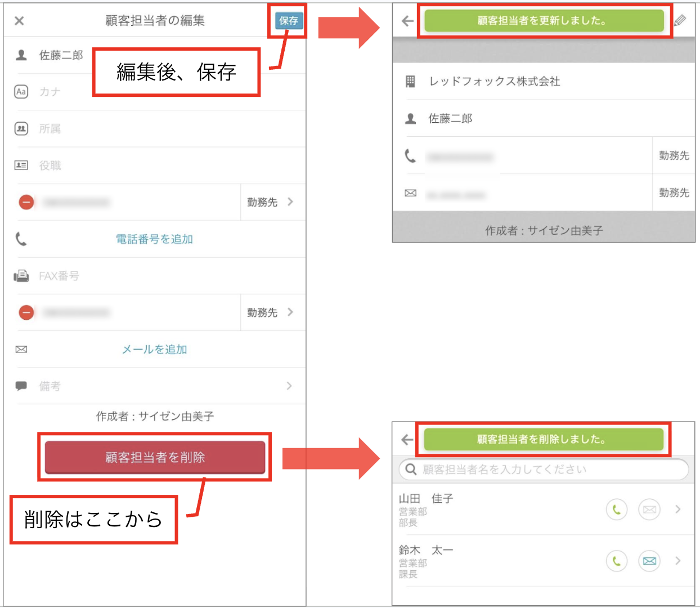Click メールを追加 link

154,350
